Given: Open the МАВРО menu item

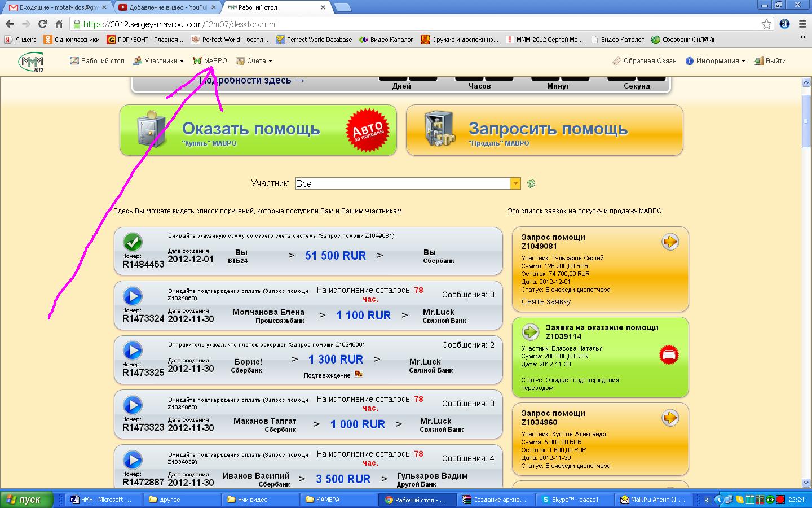Looking at the screenshot, I should (x=210, y=61).
